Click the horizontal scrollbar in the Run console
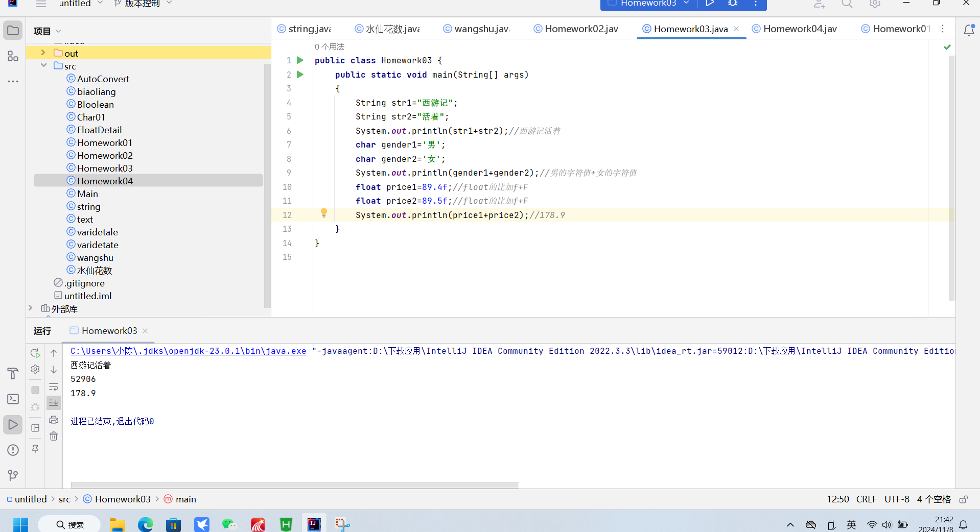The width and height of the screenshot is (980, 532). point(295,485)
